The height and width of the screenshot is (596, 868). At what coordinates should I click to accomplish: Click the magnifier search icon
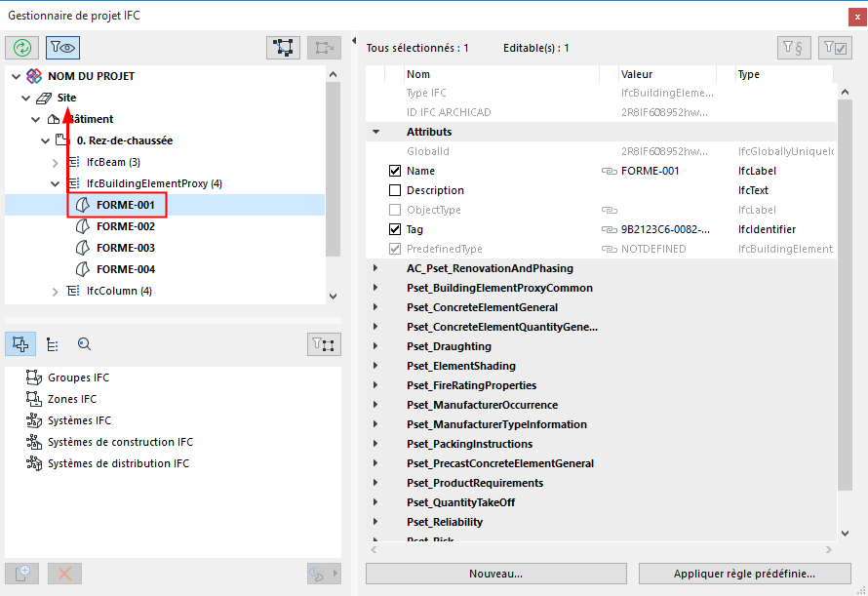click(x=84, y=343)
